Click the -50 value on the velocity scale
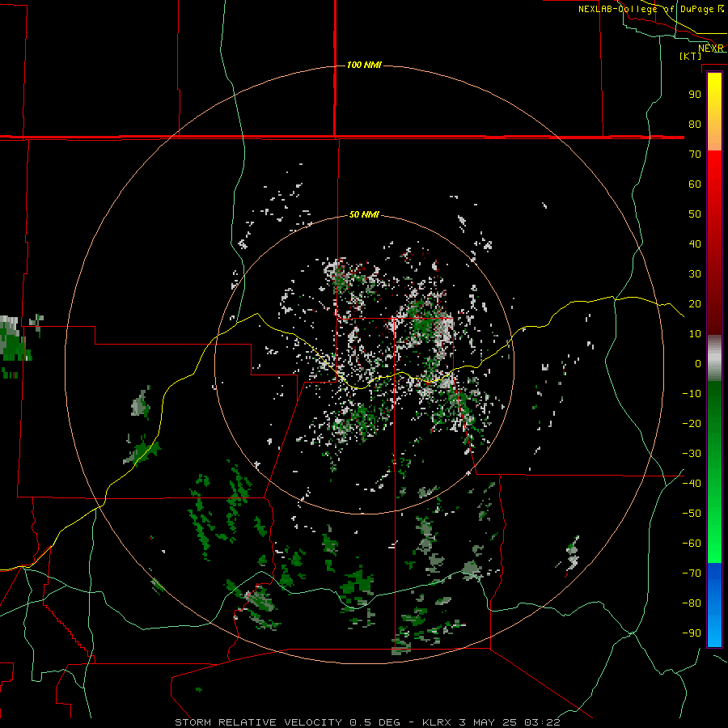728x728 pixels. 692,514
